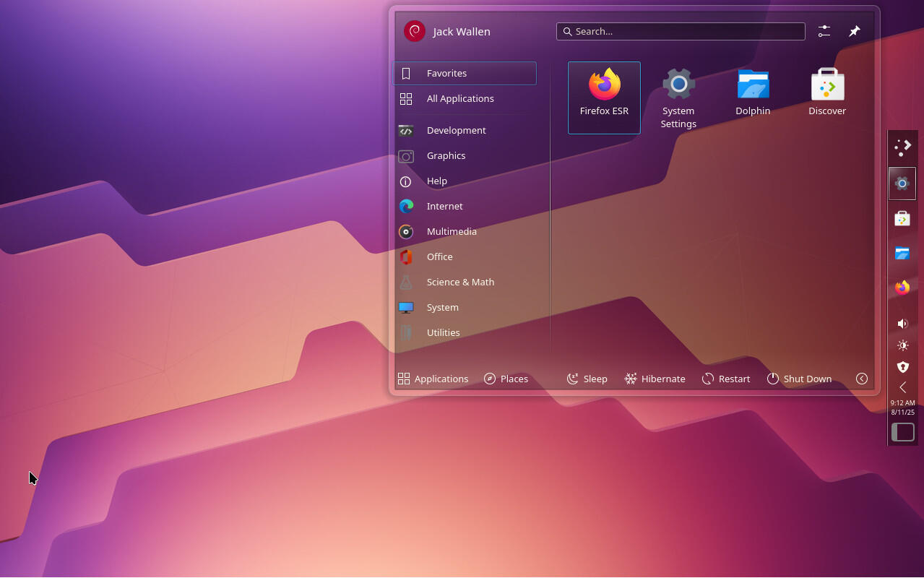Viewport: 924px width, 578px height.
Task: Select All Applications in the sidebar
Action: [x=460, y=98]
